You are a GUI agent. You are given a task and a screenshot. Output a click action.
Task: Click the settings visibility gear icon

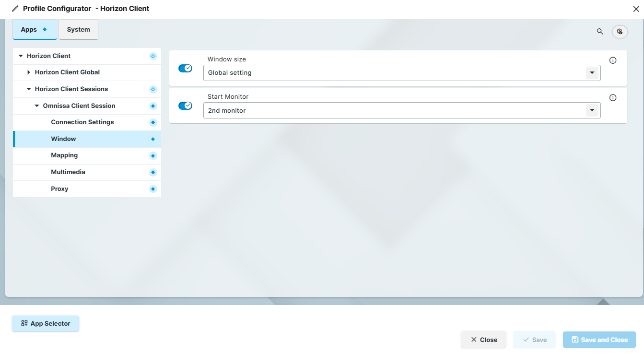[x=620, y=31]
